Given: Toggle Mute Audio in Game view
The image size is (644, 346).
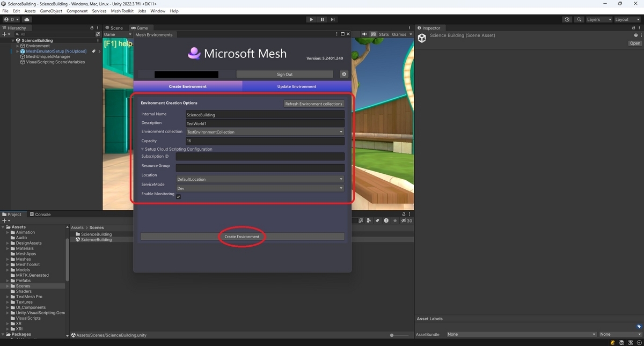Looking at the screenshot, I should [x=365, y=34].
